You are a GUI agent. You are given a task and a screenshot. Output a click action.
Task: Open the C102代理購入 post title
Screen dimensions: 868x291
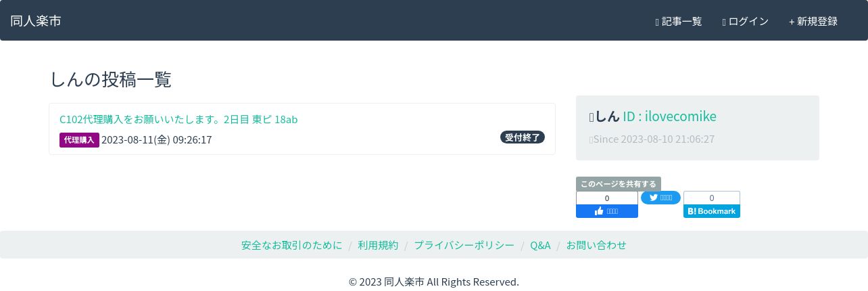pyautogui.click(x=178, y=119)
